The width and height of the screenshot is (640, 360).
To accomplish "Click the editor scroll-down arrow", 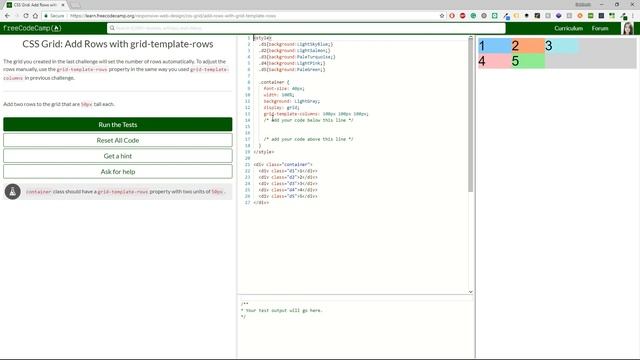I will click(x=470, y=292).
